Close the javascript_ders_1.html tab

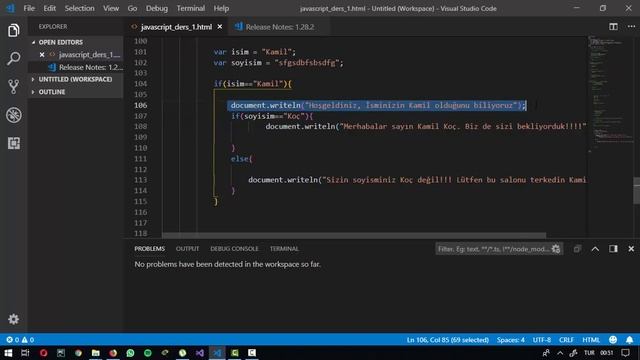coord(220,27)
